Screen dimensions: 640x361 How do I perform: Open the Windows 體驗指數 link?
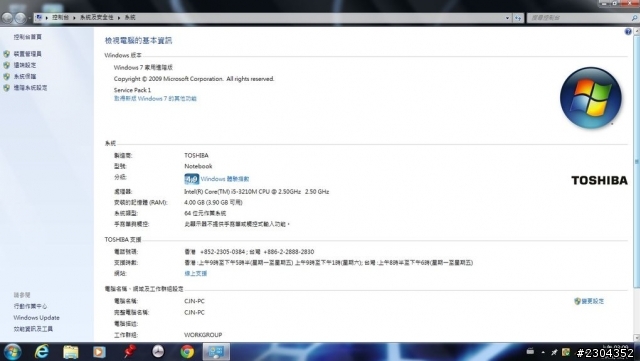[x=225, y=179]
